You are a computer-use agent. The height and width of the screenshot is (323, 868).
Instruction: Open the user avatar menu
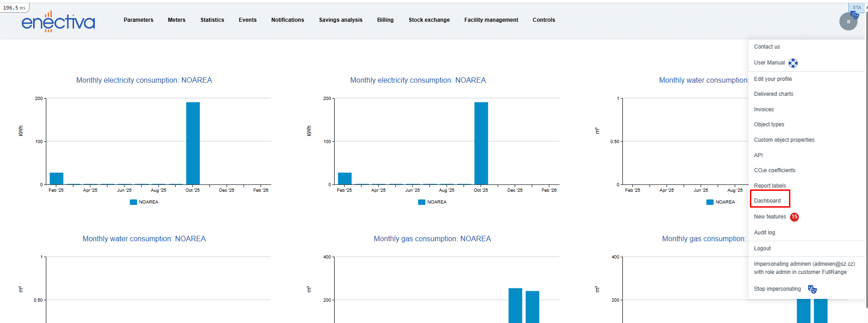[x=848, y=22]
